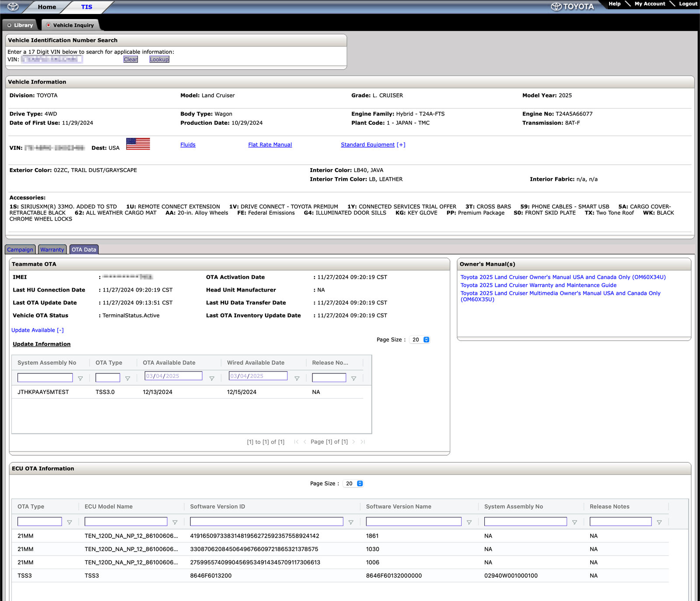
Task: Click the ECU Model Name column header
Action: (x=108, y=506)
